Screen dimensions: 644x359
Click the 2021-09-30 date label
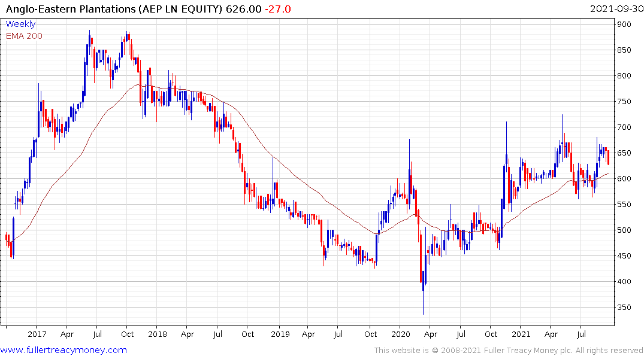[616, 8]
